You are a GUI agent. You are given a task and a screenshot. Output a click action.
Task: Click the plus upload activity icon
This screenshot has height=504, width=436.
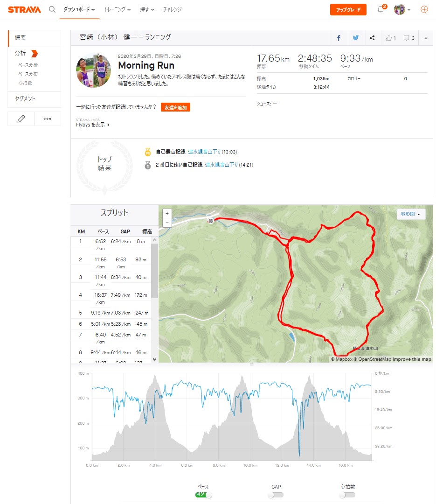(424, 9)
